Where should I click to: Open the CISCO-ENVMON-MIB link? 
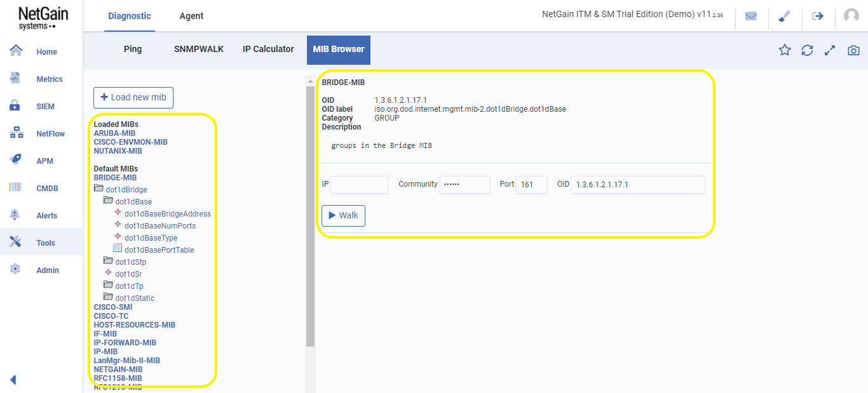tap(131, 142)
